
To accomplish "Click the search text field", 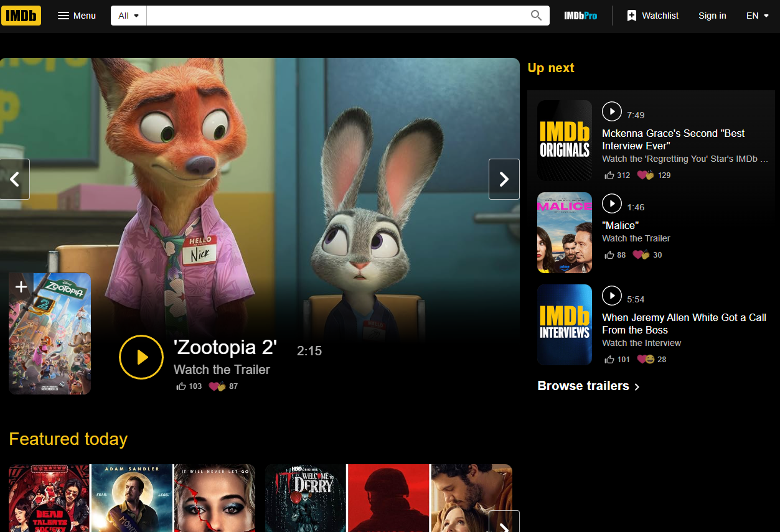I will point(336,16).
